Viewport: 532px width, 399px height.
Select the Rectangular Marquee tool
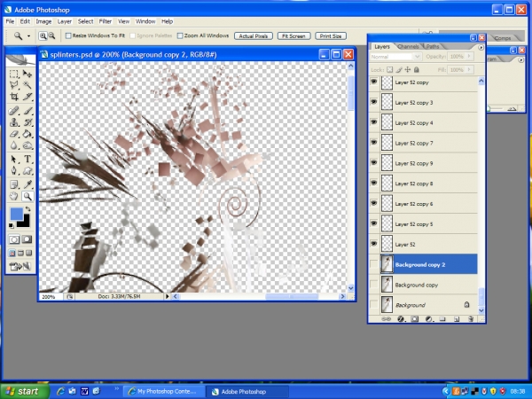click(14, 74)
